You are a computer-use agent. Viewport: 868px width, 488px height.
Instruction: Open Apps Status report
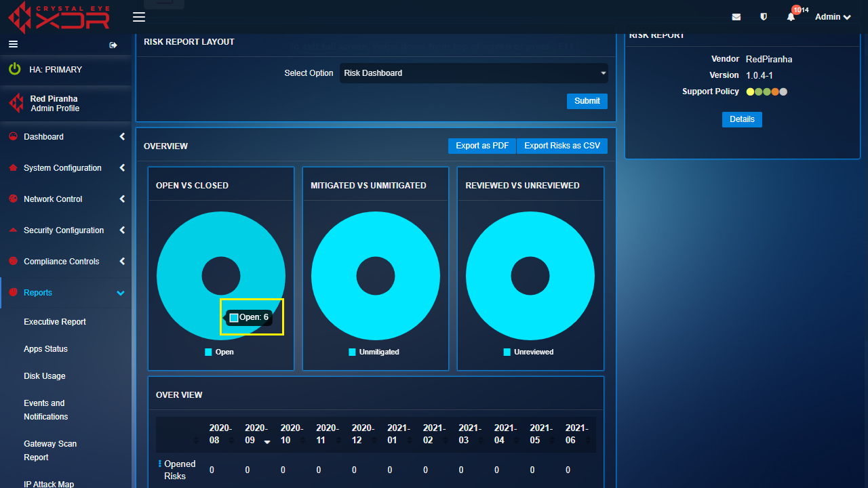(45, 349)
